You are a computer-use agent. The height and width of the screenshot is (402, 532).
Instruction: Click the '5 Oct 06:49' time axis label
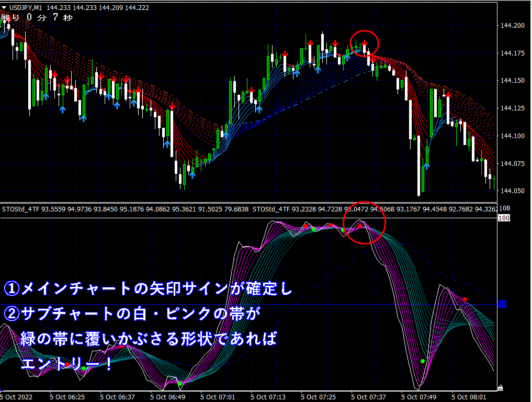pos(167,397)
